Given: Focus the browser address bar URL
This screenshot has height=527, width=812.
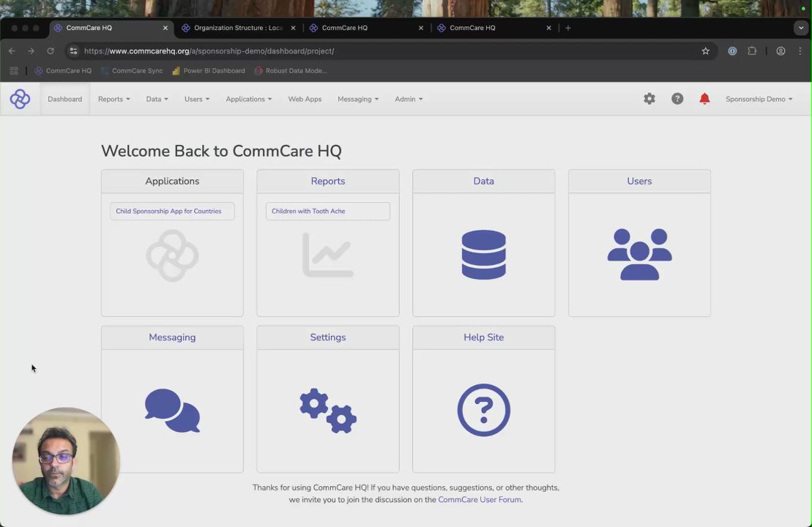Looking at the screenshot, I should 209,51.
